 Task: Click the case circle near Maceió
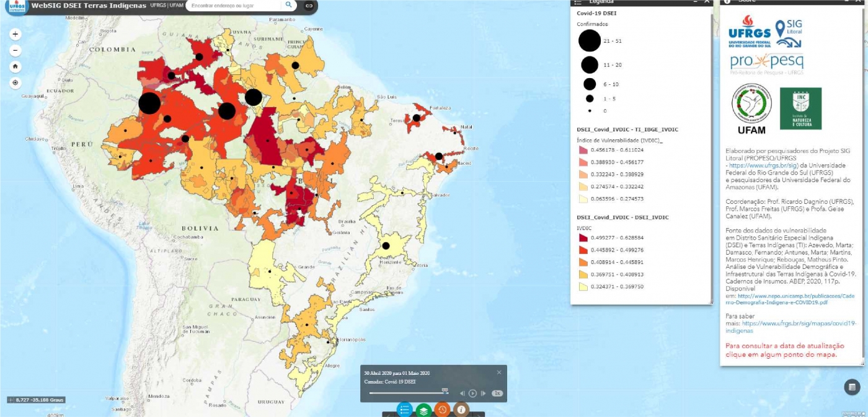(438, 156)
